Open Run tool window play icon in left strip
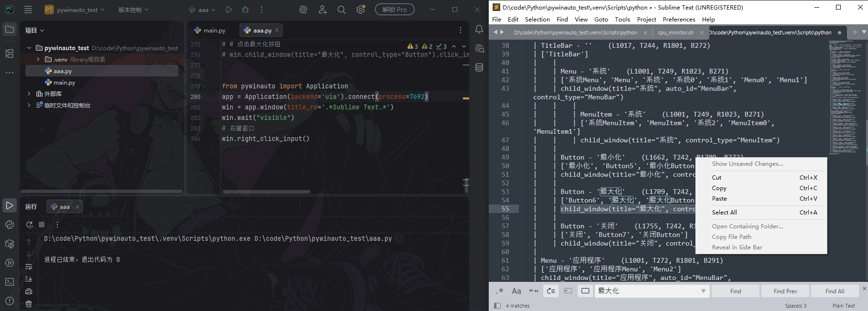 click(x=10, y=205)
